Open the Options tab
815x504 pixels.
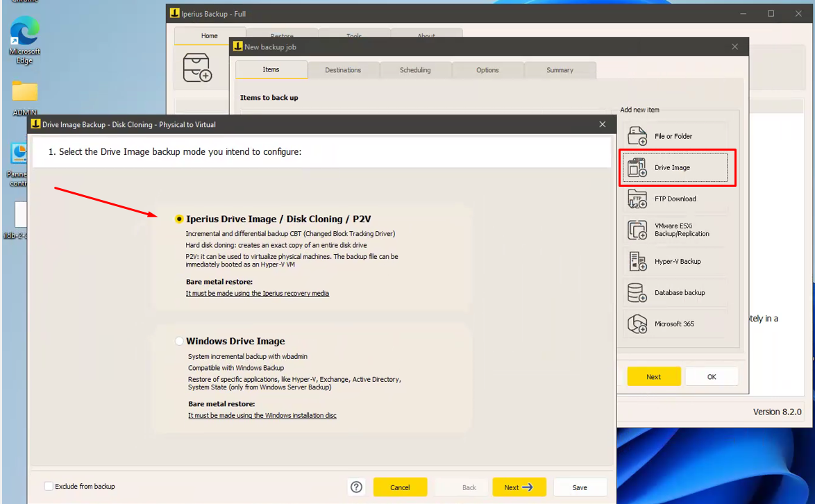coord(487,70)
